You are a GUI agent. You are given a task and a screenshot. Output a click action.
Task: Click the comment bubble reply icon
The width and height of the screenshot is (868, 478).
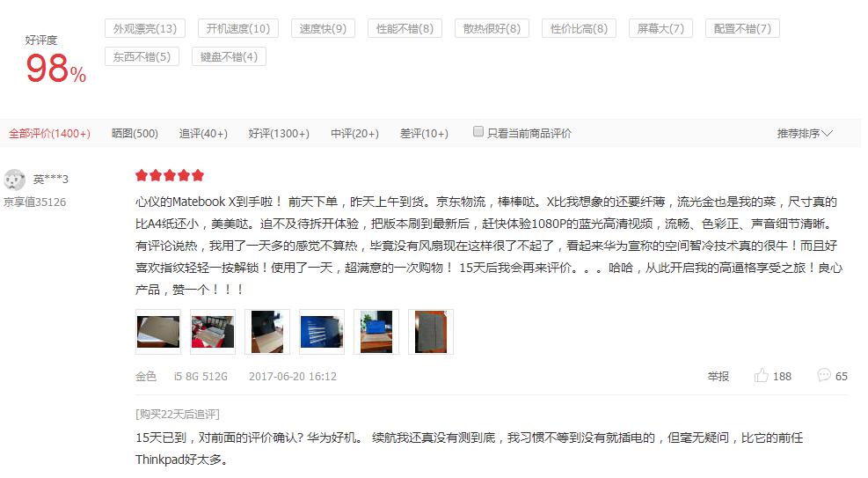(x=824, y=375)
